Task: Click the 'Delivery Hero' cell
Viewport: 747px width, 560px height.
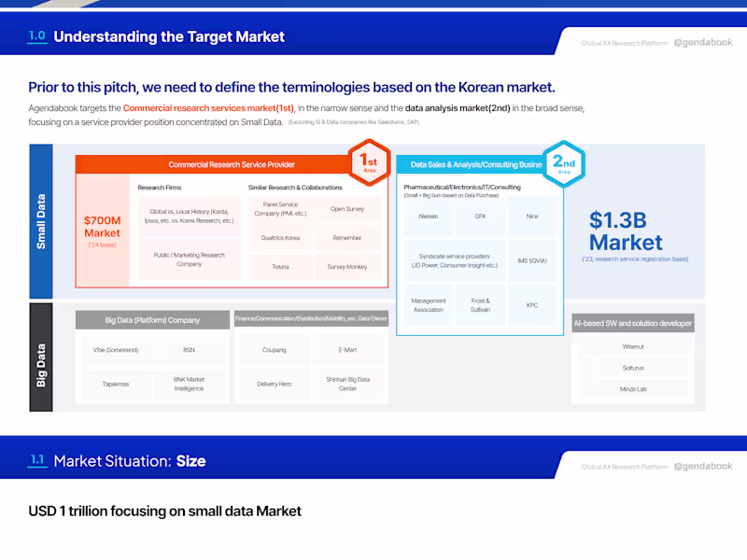Action: tap(275, 384)
